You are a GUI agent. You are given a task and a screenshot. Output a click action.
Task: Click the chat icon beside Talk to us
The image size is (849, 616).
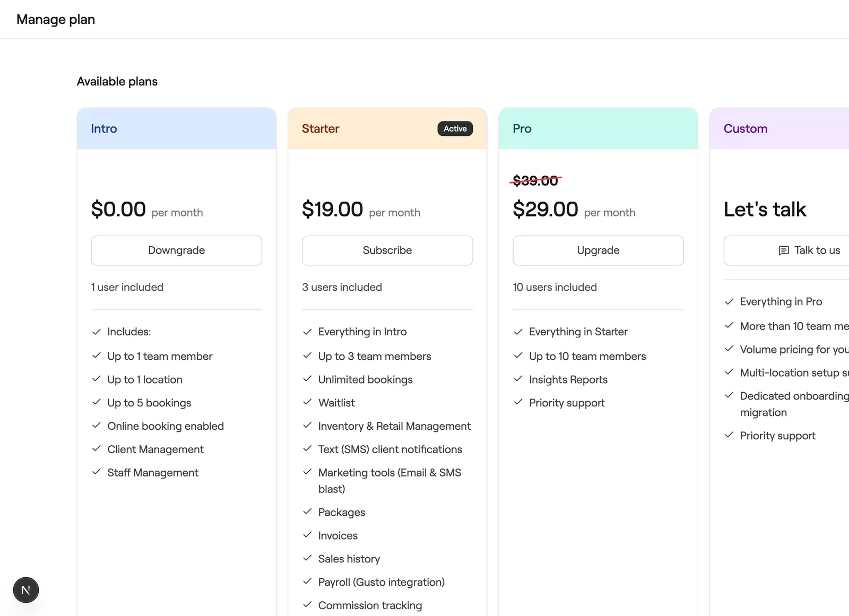pos(784,250)
